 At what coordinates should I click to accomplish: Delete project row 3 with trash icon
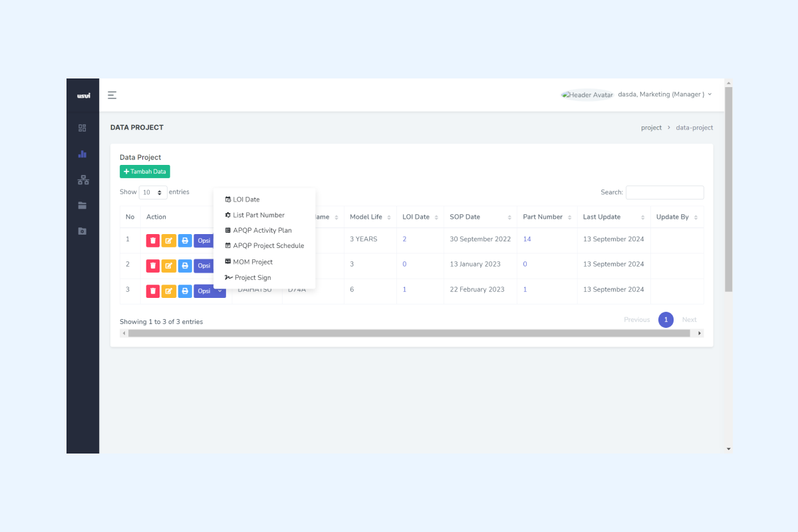click(x=153, y=291)
